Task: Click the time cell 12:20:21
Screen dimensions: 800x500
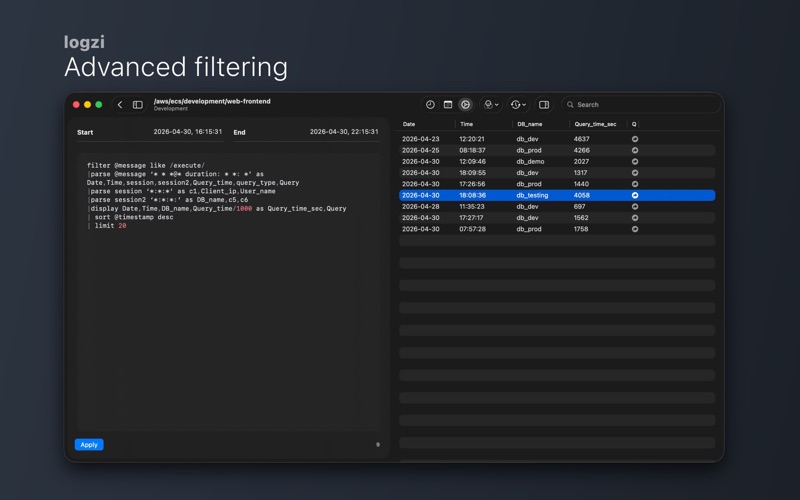Action: 472,139
